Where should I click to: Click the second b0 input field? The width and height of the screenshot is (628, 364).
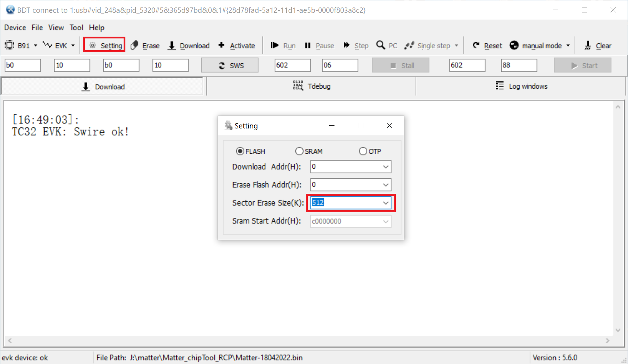pyautogui.click(x=121, y=65)
